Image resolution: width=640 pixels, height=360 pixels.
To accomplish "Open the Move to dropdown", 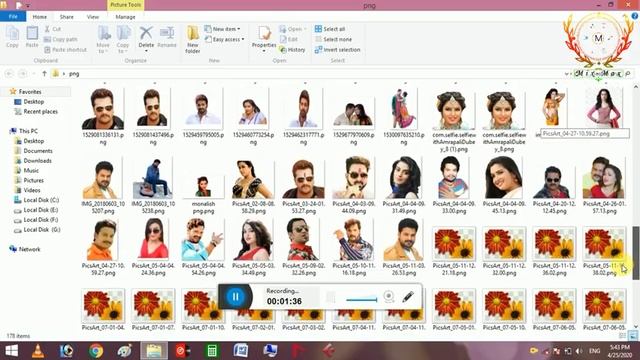I will (x=103, y=39).
